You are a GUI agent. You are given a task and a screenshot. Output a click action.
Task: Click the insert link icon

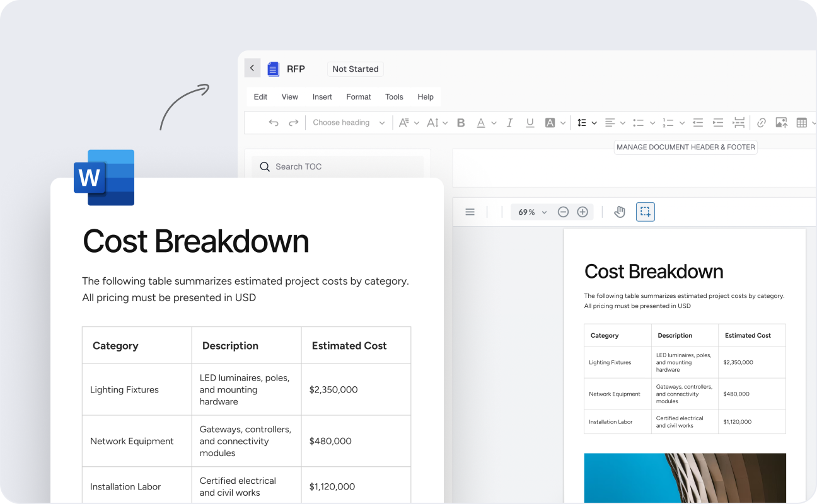point(762,123)
